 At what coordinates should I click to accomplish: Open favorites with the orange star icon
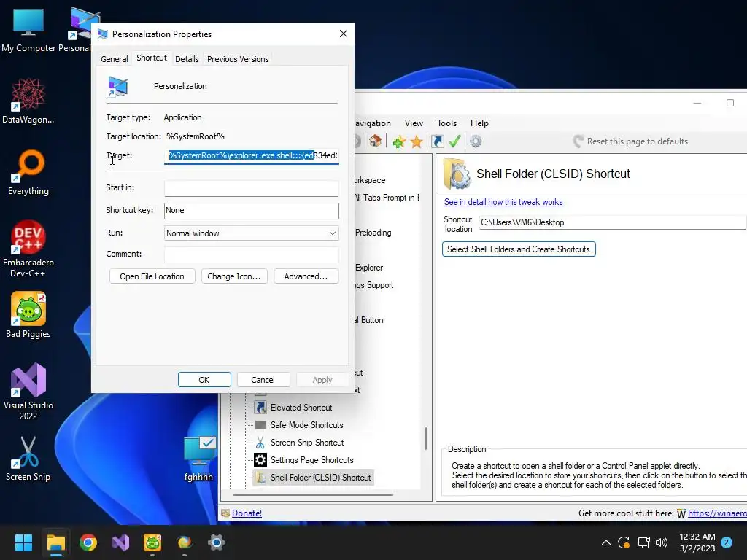(417, 141)
